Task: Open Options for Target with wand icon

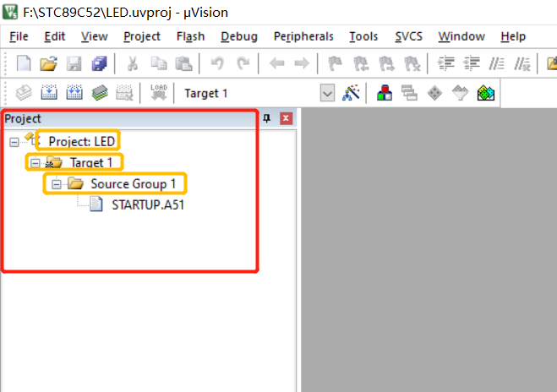Action: coord(351,93)
